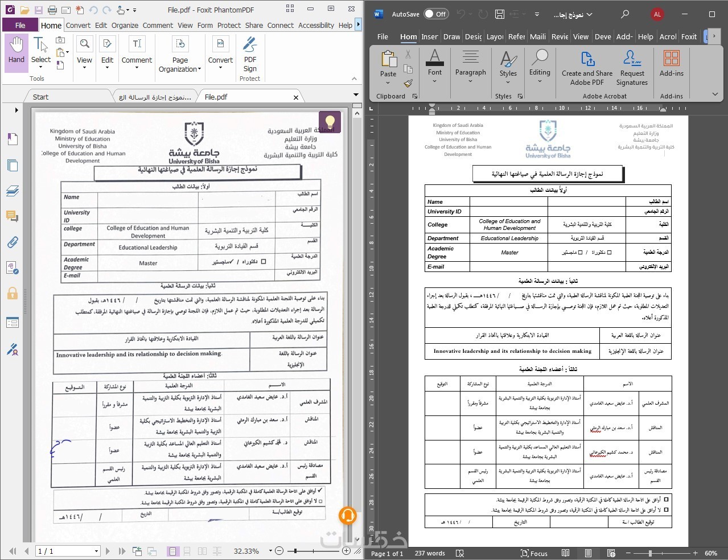Image resolution: width=728 pixels, height=560 pixels.
Task: Click the lightbulb tips icon over the PDF
Action: point(330,121)
